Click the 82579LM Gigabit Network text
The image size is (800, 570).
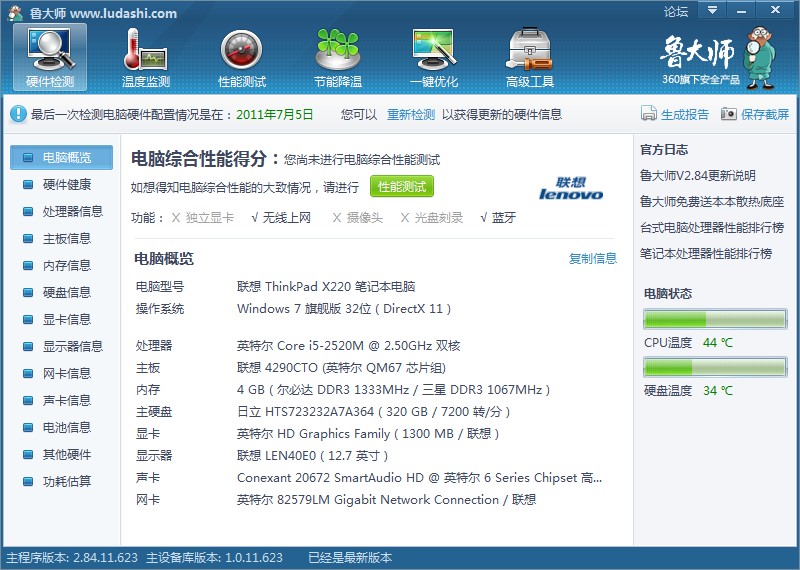tap(386, 500)
